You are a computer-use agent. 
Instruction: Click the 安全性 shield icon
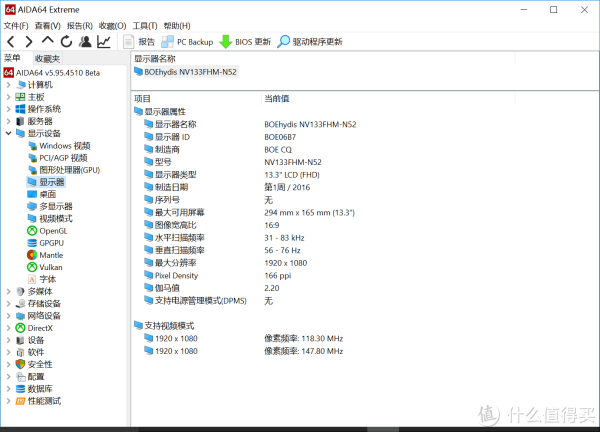coord(20,364)
